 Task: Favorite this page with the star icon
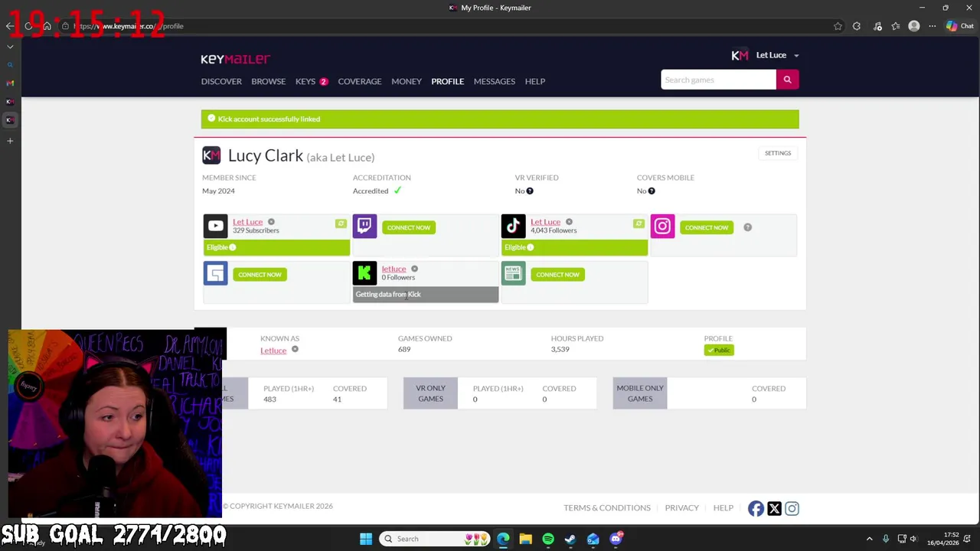[838, 26]
